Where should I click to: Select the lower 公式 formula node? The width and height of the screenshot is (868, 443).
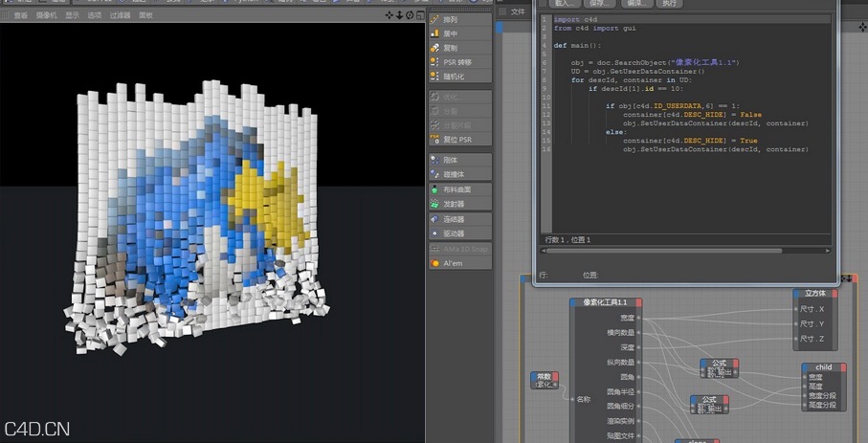pos(709,404)
